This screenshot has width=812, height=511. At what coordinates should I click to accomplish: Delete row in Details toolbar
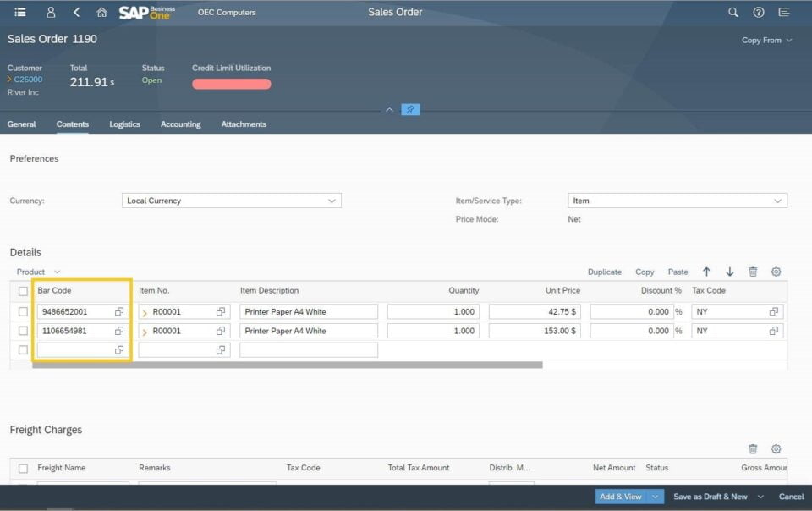click(753, 272)
